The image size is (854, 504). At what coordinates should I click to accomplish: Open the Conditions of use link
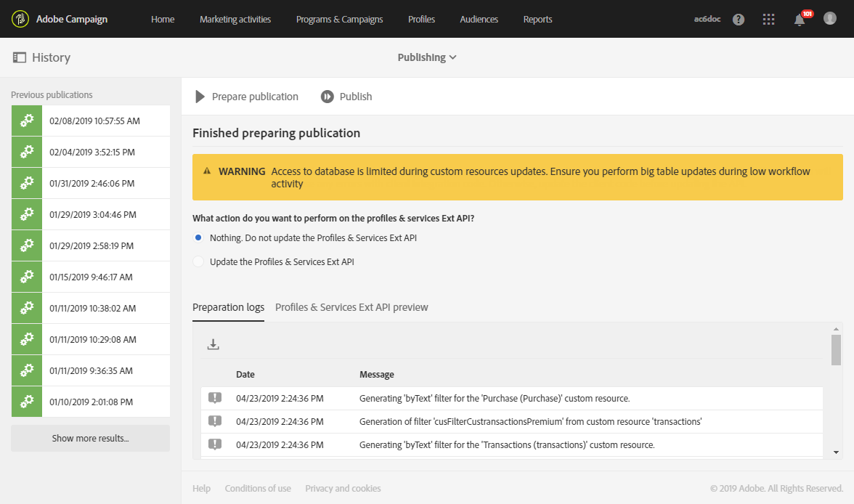click(x=258, y=489)
